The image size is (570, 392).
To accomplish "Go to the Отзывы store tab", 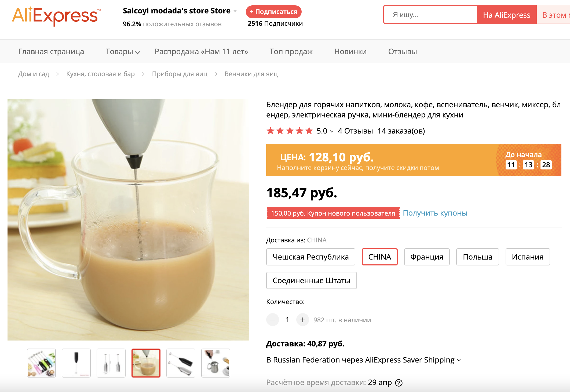I will [x=402, y=51].
